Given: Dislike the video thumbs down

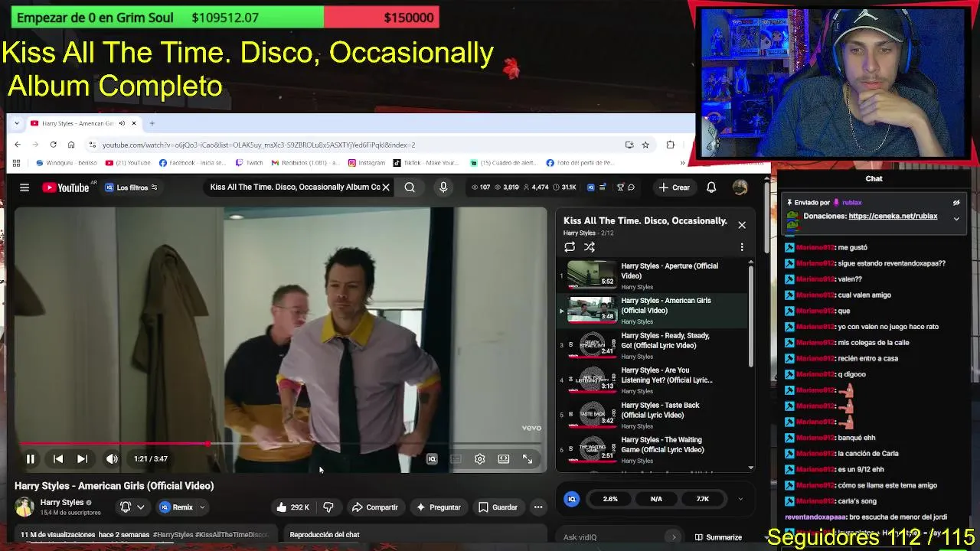Looking at the screenshot, I should pos(328,507).
